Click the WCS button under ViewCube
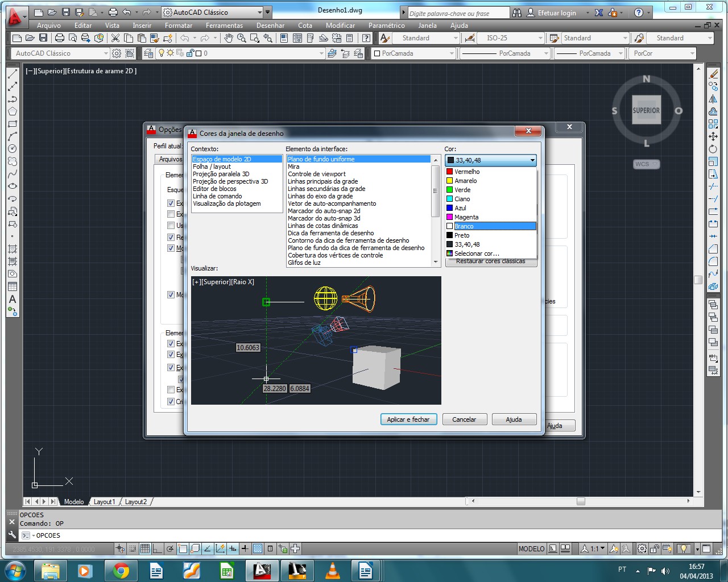 click(646, 164)
